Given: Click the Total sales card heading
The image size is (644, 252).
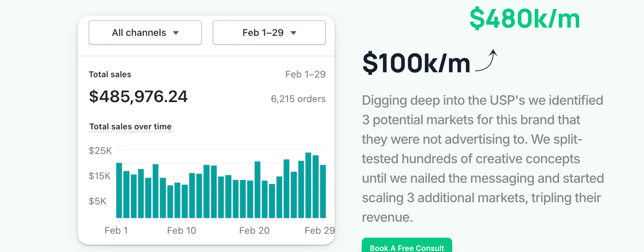Looking at the screenshot, I should point(110,74).
